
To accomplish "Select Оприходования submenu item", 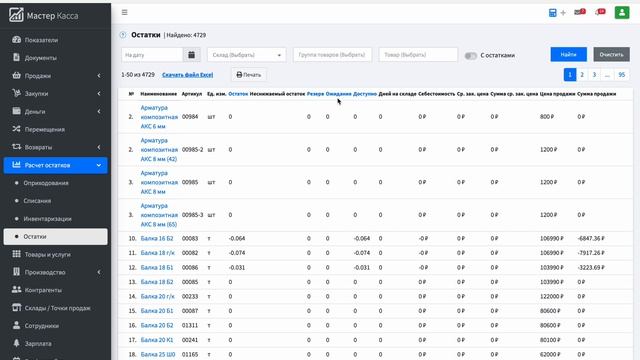I will pyautogui.click(x=46, y=183).
